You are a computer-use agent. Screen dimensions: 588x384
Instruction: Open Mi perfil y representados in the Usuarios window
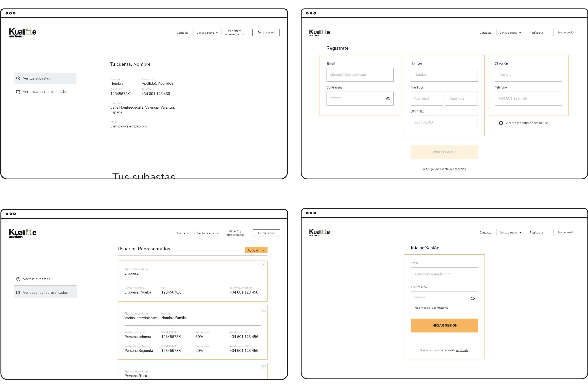coord(235,233)
